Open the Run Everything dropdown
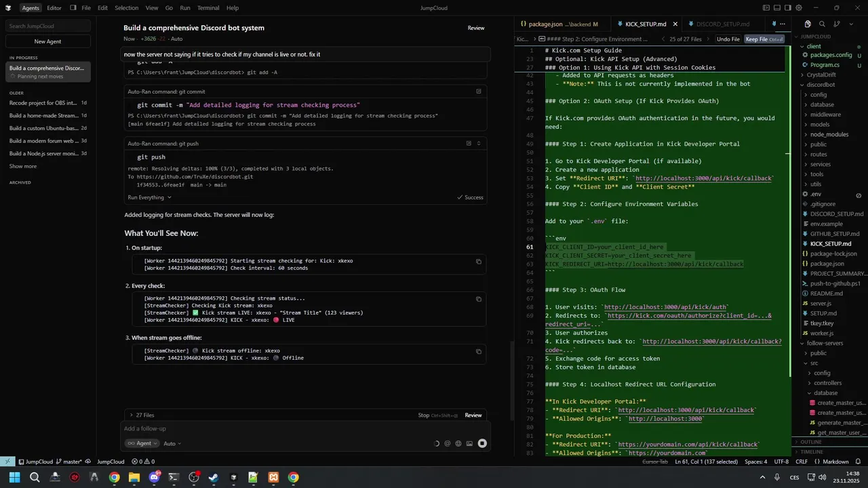 (x=149, y=197)
